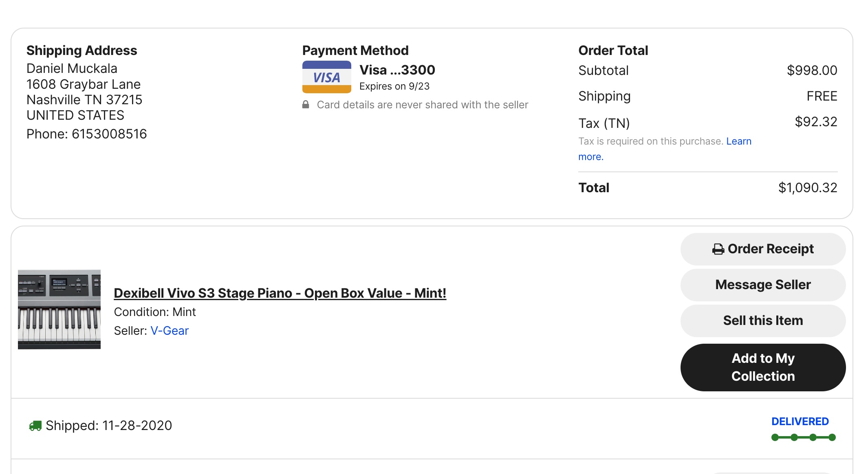The width and height of the screenshot is (868, 474).
Task: Click the Shipping Address heading
Action: [82, 50]
